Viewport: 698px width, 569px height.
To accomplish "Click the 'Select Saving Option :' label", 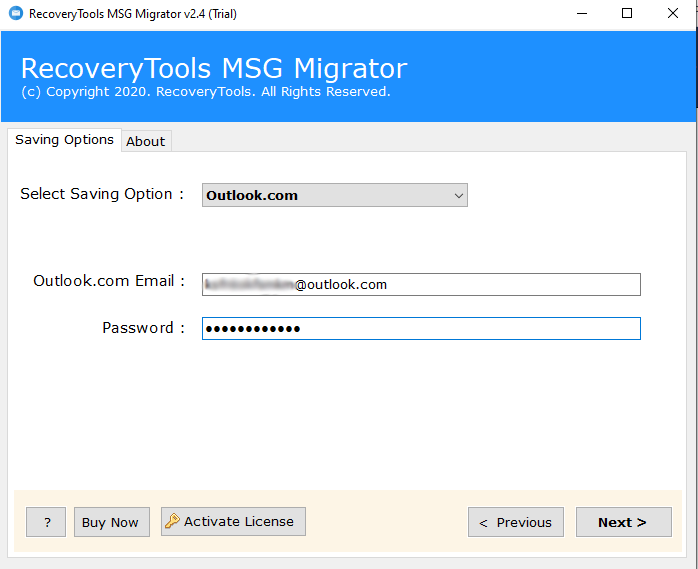I will pos(102,194).
